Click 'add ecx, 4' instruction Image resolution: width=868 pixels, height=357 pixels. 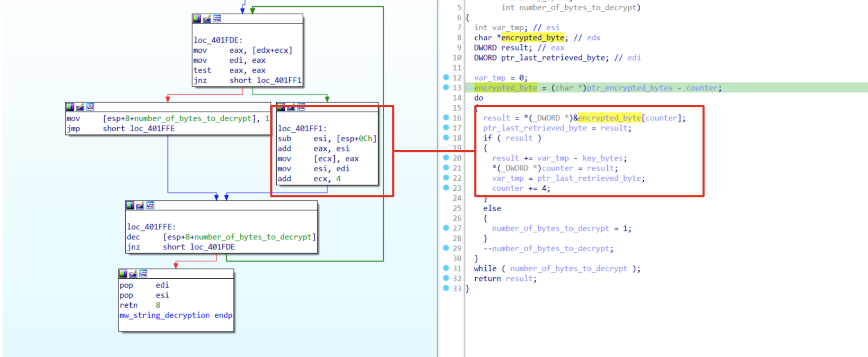point(309,178)
